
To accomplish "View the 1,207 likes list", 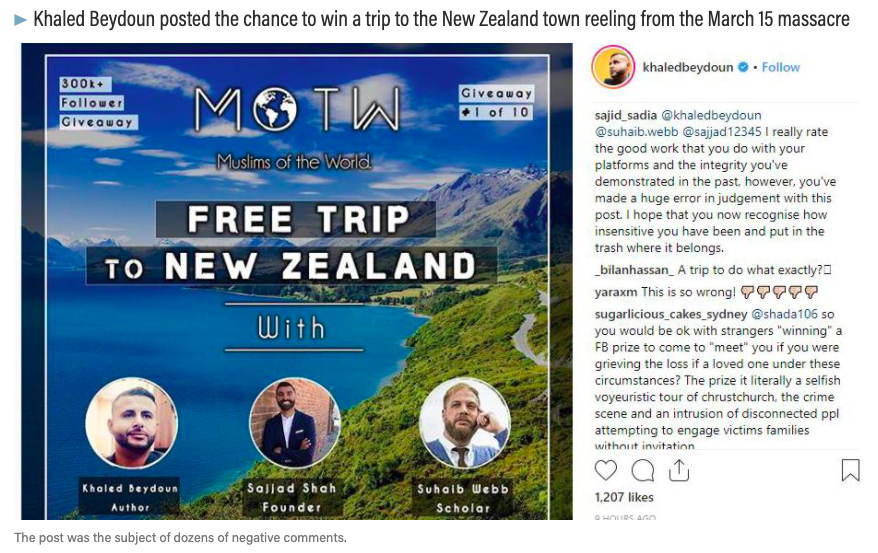I will (624, 496).
